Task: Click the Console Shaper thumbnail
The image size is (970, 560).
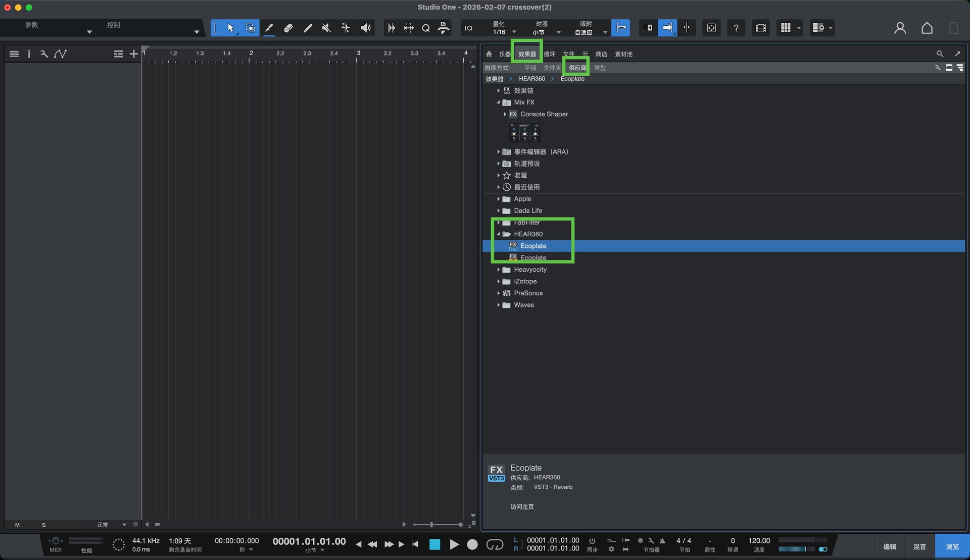Action: click(x=524, y=133)
